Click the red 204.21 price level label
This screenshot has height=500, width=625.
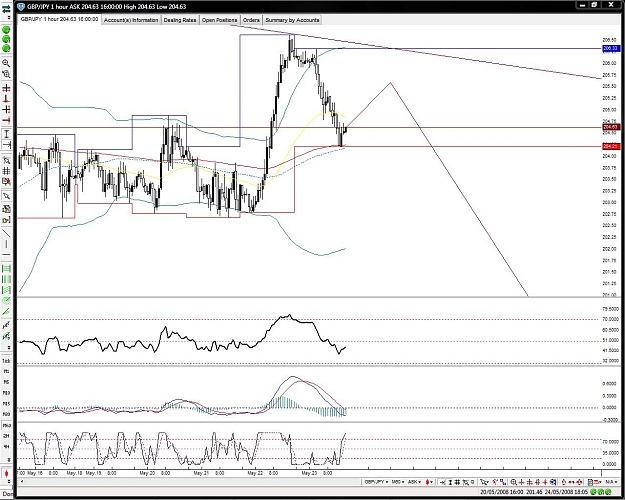point(611,146)
